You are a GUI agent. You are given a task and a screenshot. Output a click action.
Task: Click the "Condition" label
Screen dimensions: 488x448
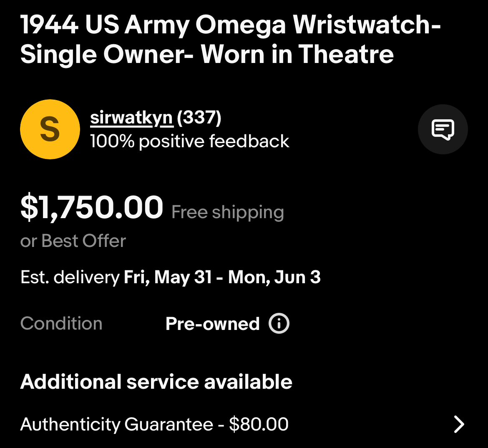(61, 324)
